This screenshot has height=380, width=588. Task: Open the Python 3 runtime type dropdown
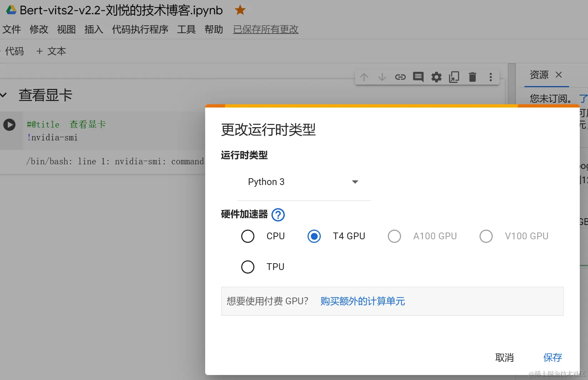pos(304,182)
